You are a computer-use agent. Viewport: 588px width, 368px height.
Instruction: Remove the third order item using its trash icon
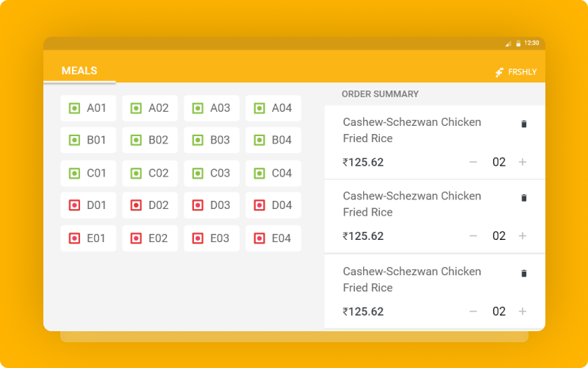(x=524, y=273)
